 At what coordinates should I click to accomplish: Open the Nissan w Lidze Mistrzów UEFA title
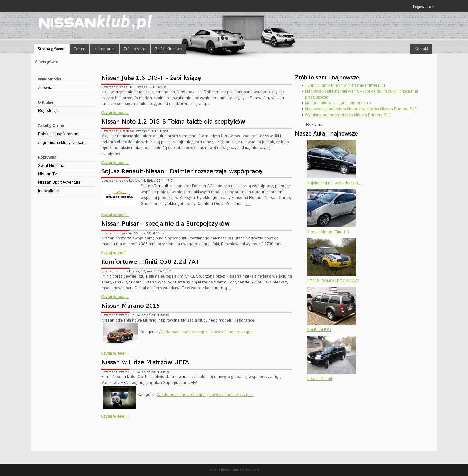145,362
